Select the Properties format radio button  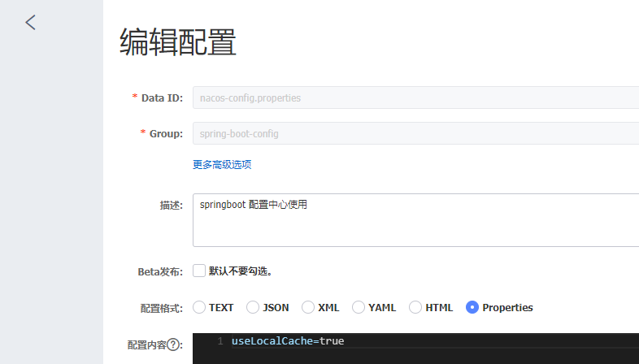click(472, 307)
